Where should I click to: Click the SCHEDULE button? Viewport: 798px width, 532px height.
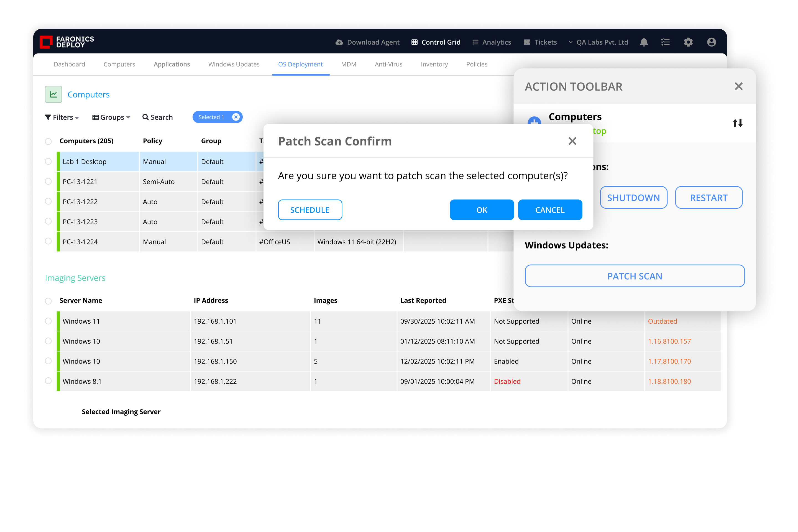[x=310, y=210]
